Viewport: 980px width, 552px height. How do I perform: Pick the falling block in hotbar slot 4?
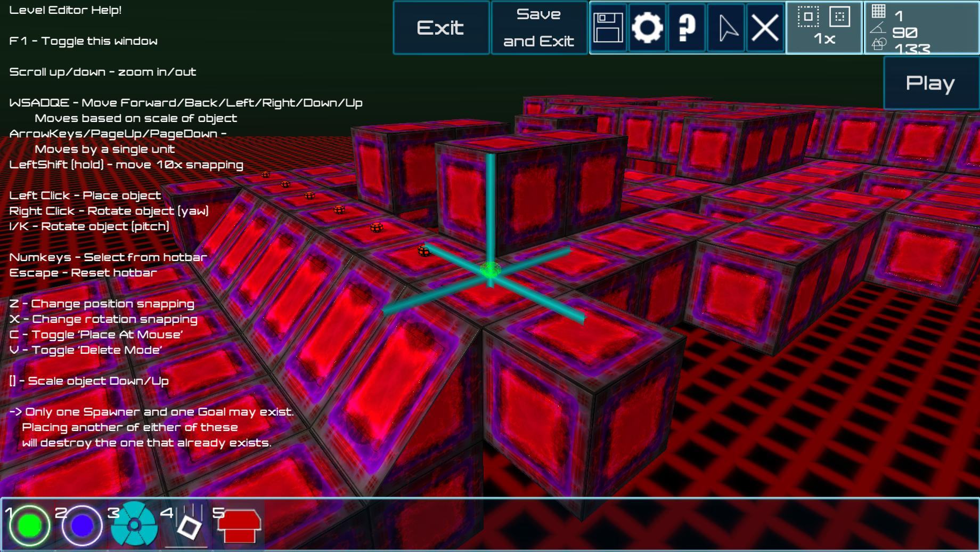(x=186, y=526)
